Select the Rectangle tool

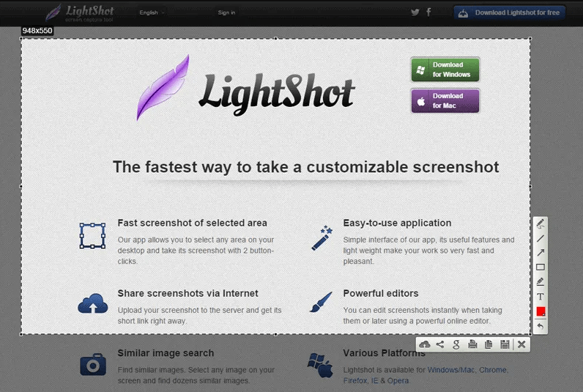pos(541,267)
